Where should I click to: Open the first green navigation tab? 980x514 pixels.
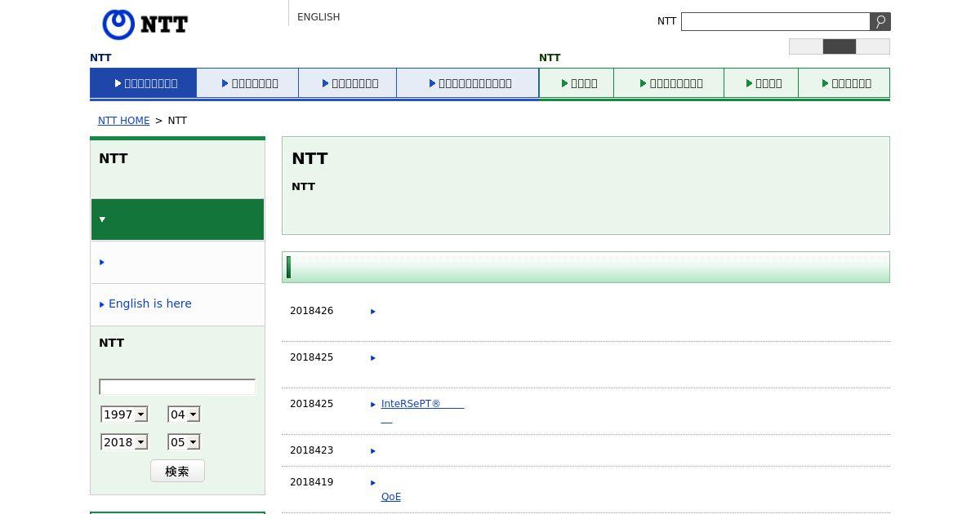pos(577,83)
